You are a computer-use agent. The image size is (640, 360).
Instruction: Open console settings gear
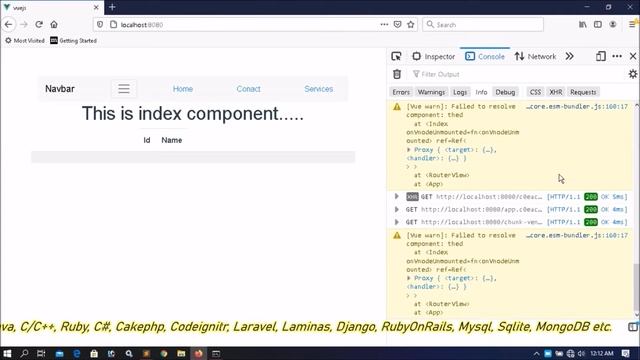[633, 74]
